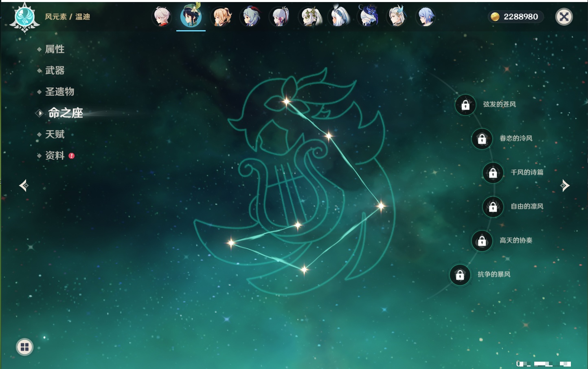This screenshot has width=588, height=369.
Task: Open 资料 profile with red alert
Action: coord(55,156)
